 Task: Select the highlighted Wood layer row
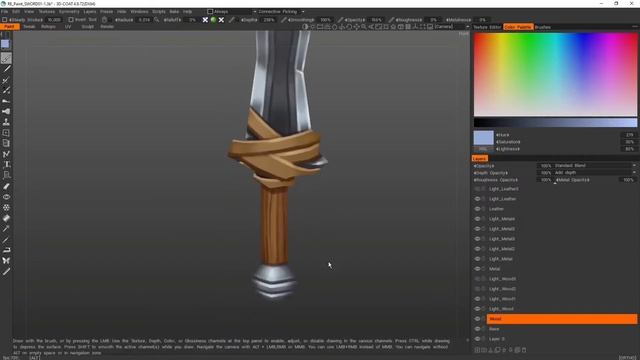point(562,319)
